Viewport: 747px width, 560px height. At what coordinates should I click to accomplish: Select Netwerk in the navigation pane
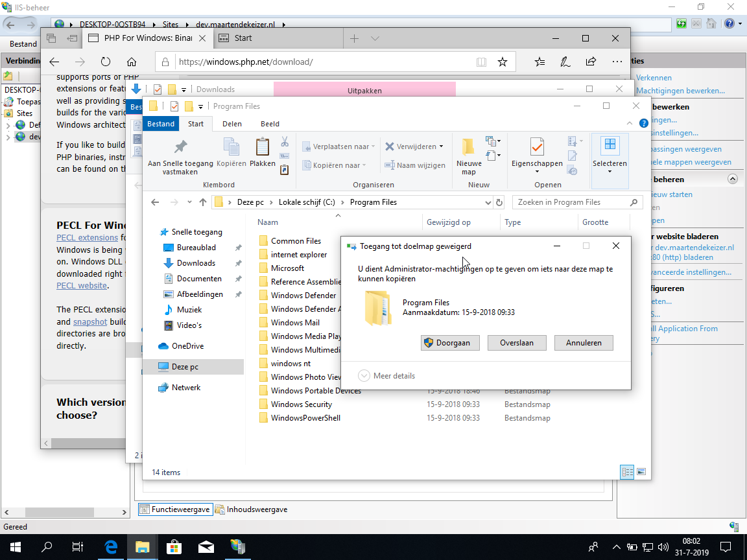(186, 388)
